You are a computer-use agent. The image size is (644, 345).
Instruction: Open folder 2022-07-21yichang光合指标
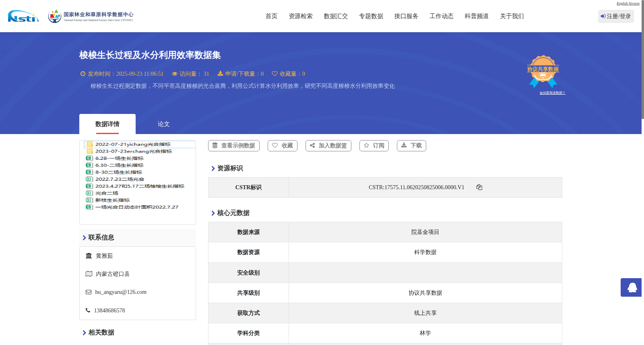[133, 144]
